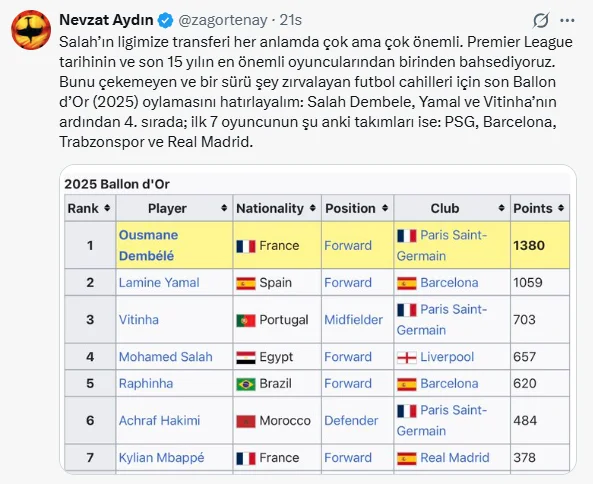Open the Real Madrid club link
This screenshot has width=593, height=484.
(x=455, y=458)
